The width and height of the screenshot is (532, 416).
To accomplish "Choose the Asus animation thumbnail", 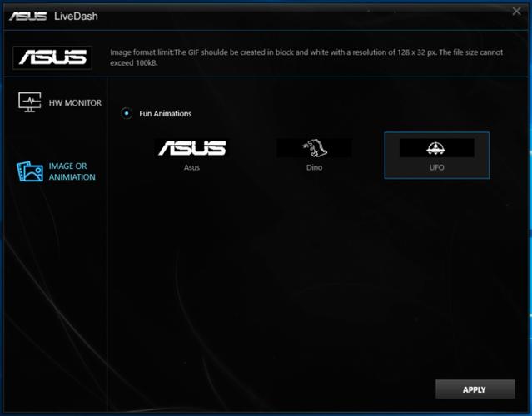I will pos(191,148).
